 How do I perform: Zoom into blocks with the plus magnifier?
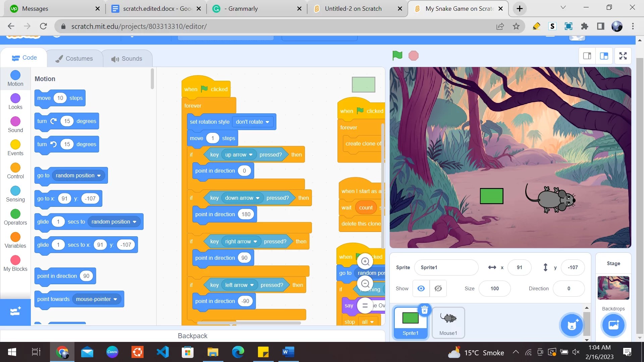[365, 261]
